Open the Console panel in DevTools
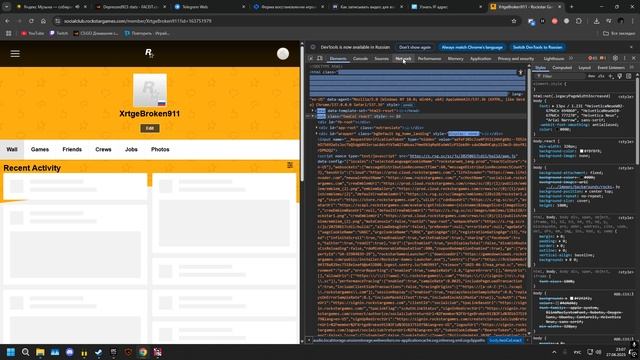 (x=360, y=58)
